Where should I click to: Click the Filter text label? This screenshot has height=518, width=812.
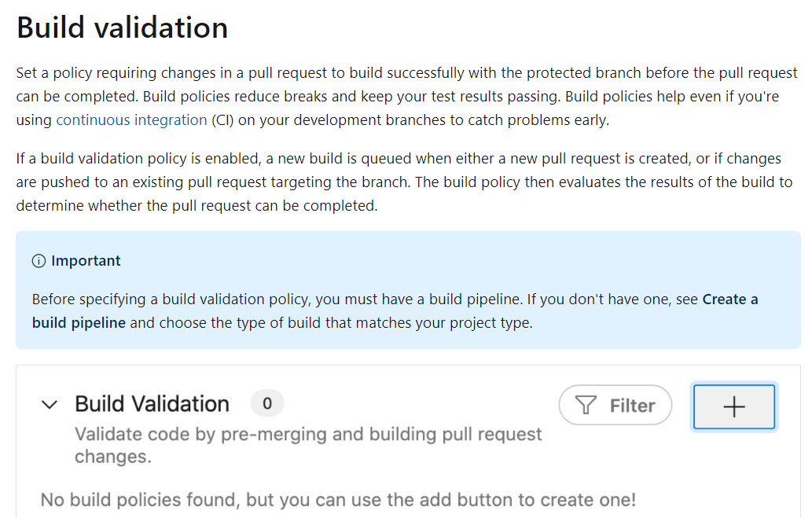tap(632, 406)
